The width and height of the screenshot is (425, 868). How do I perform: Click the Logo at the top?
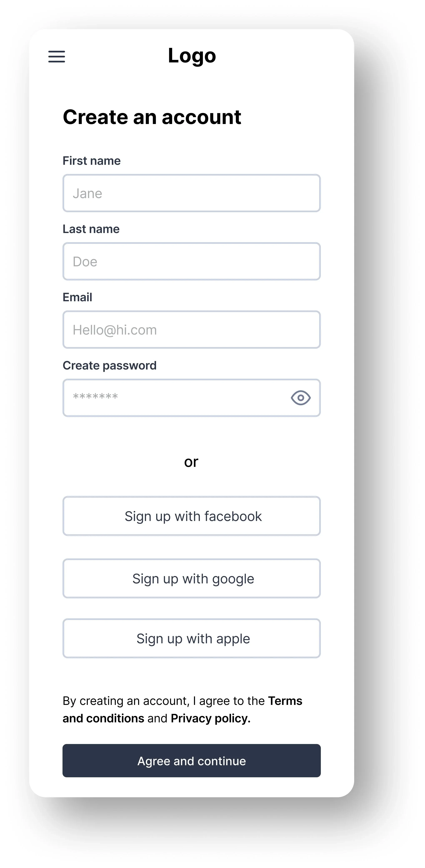click(x=192, y=56)
